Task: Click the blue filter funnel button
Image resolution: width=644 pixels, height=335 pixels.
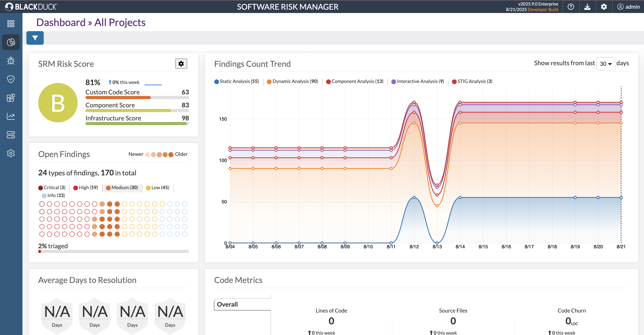Action: (x=35, y=38)
